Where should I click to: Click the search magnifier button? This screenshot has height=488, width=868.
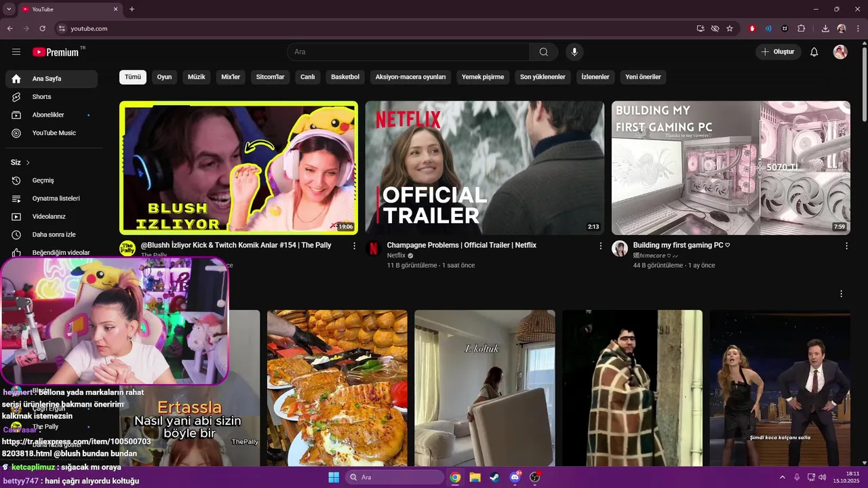[544, 52]
